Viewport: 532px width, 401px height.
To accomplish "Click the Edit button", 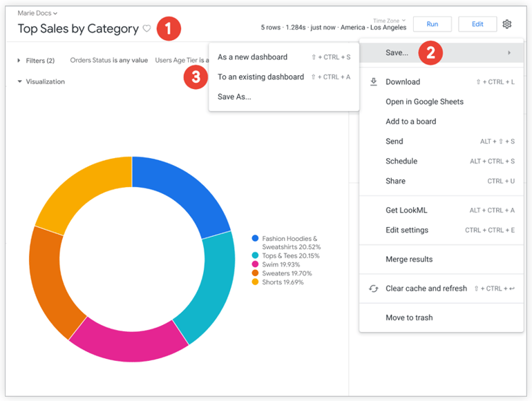I will (x=477, y=24).
